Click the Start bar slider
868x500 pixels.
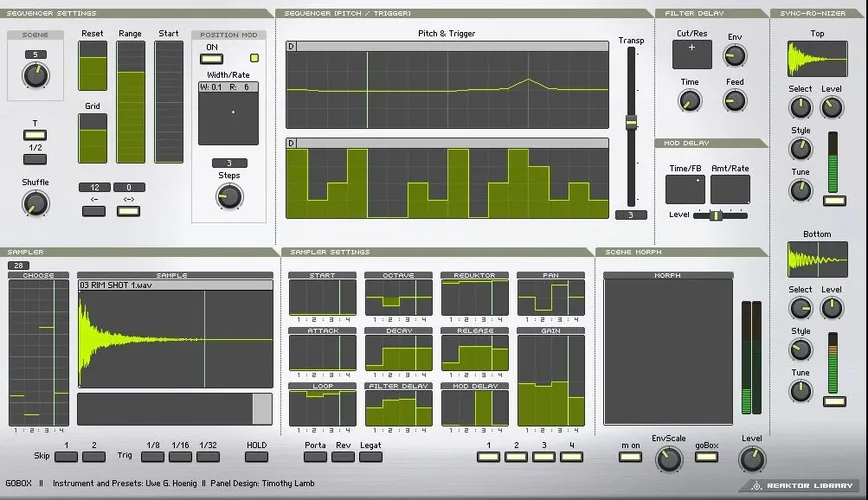coord(168,102)
